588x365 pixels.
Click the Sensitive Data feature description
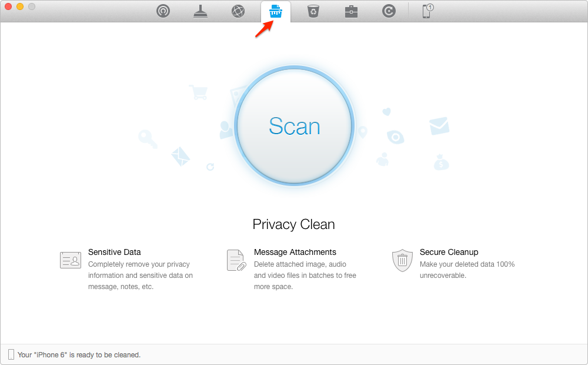pos(139,275)
